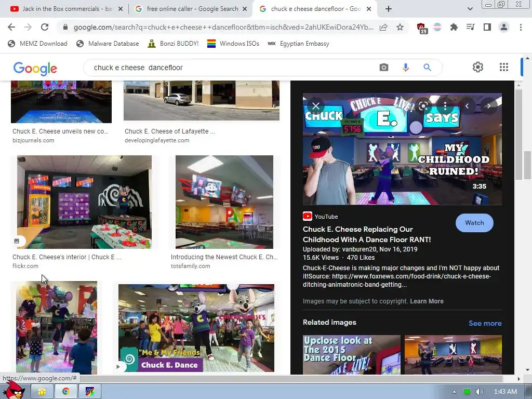
Task: Search inside image with lens icon
Action: point(423,106)
